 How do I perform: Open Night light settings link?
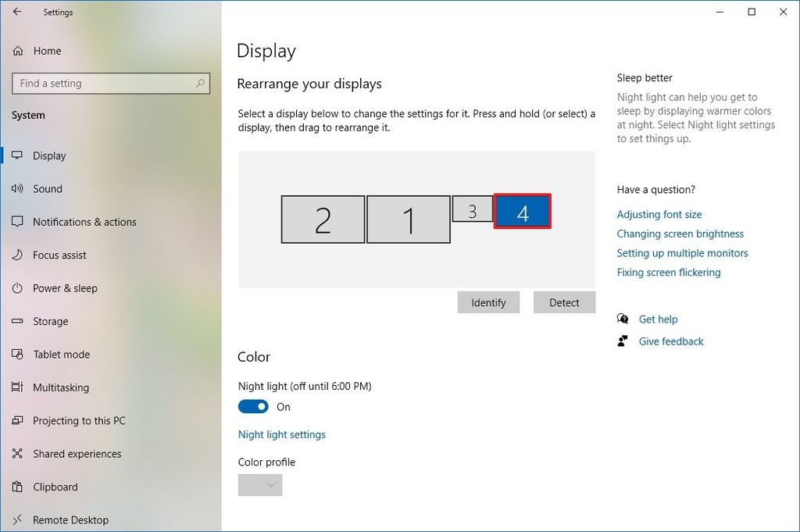pos(281,434)
